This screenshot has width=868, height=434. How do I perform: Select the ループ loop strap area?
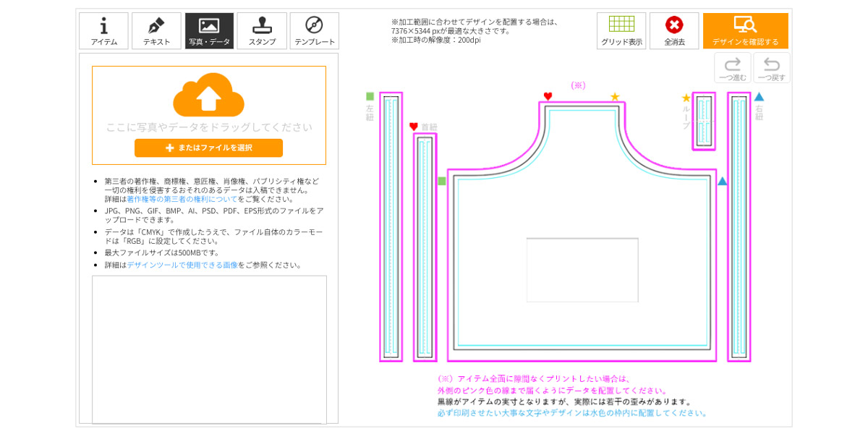[704, 121]
